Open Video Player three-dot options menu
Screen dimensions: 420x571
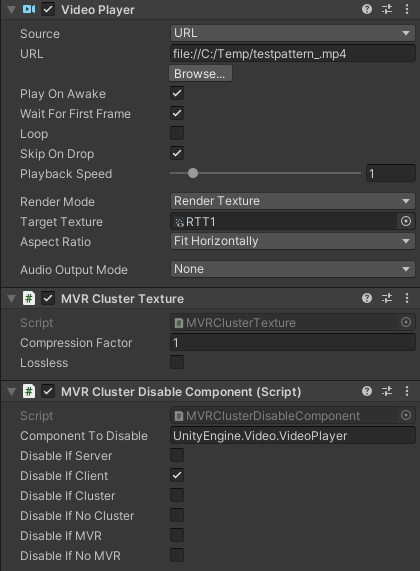click(407, 9)
